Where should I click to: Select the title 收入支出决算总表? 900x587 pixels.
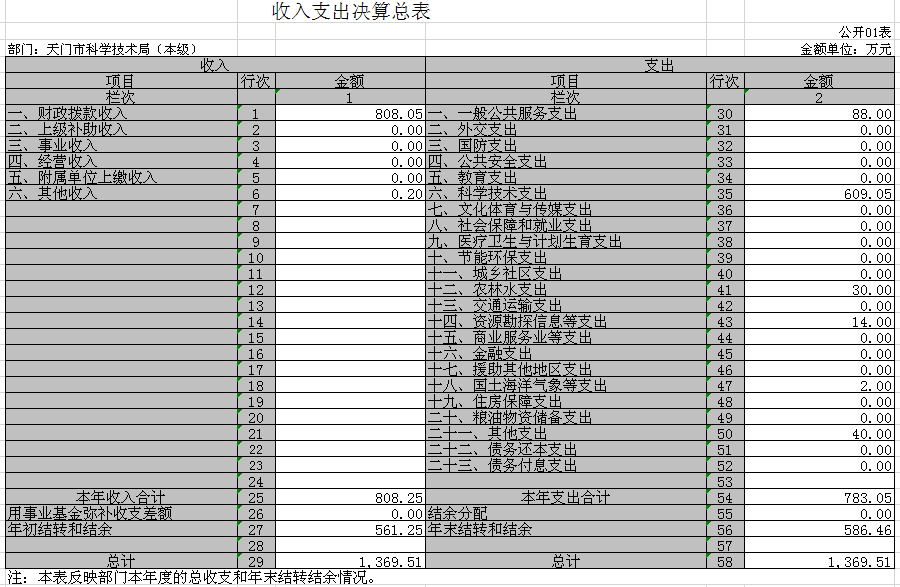(351, 11)
